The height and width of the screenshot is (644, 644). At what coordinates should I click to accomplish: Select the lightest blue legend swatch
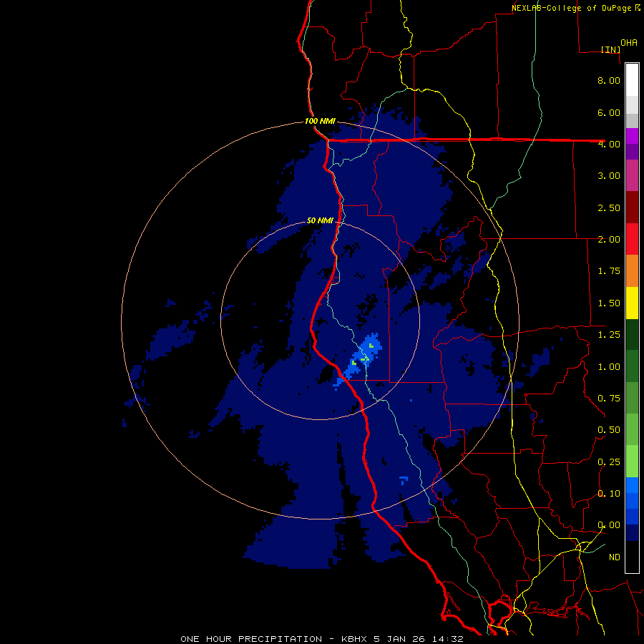tap(632, 485)
